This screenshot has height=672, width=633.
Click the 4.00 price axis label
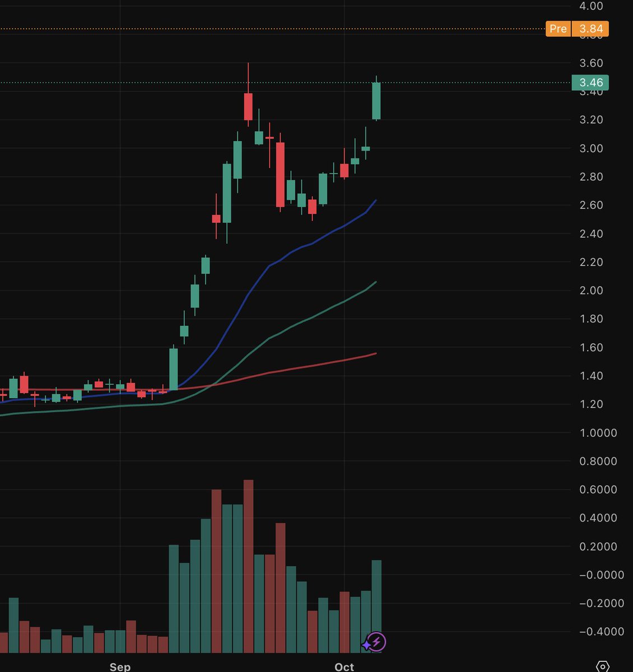click(591, 6)
